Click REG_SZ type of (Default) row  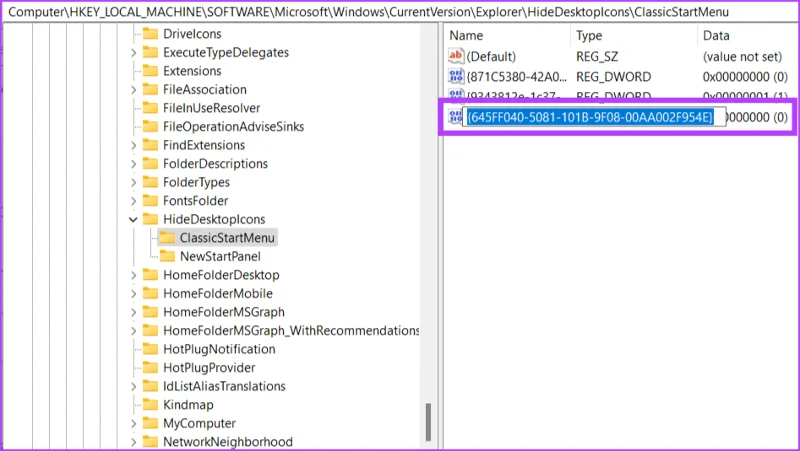pyautogui.click(x=597, y=56)
